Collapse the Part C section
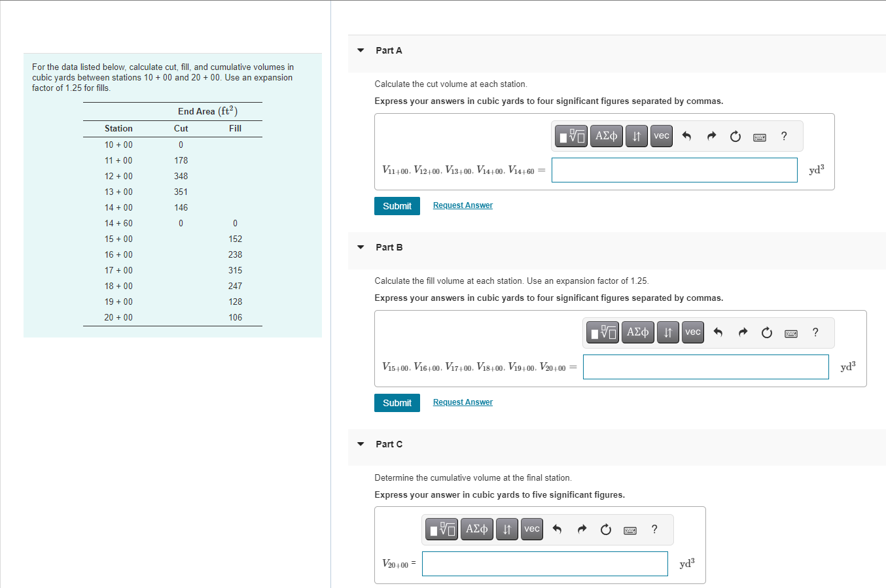 [361, 444]
